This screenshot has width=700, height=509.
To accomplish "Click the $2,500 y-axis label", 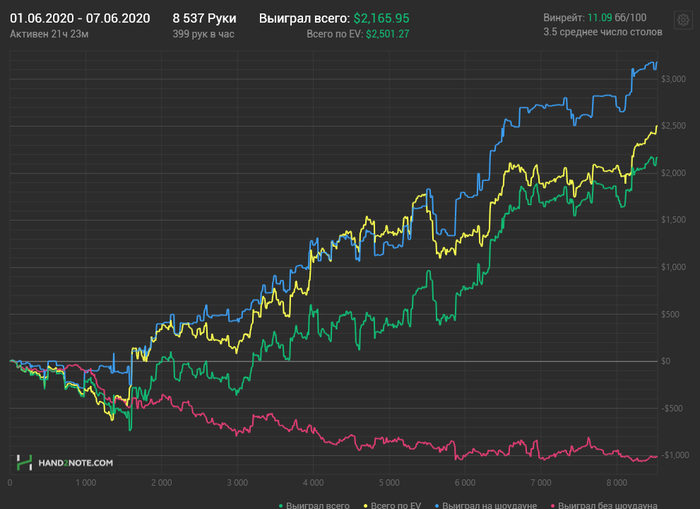I will (x=673, y=126).
